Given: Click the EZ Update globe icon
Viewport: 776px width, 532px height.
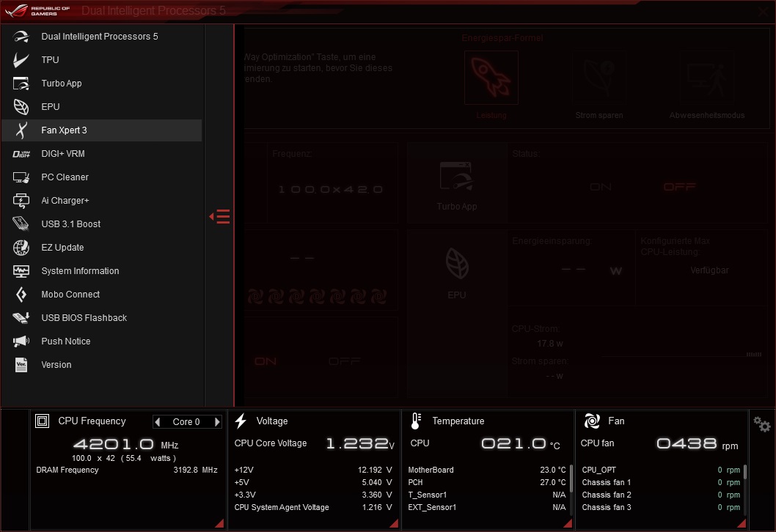Looking at the screenshot, I should 21,248.
